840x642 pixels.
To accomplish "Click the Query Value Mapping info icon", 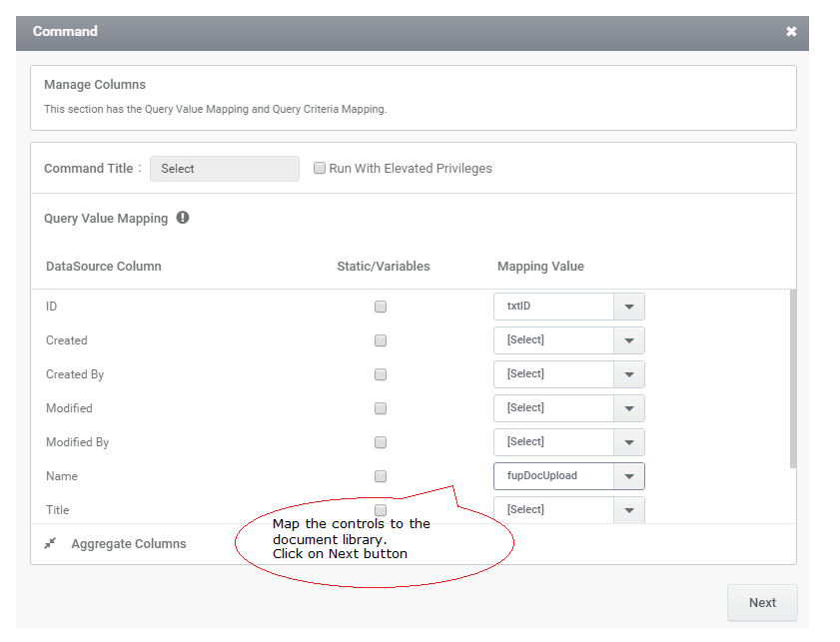I will coord(183,218).
